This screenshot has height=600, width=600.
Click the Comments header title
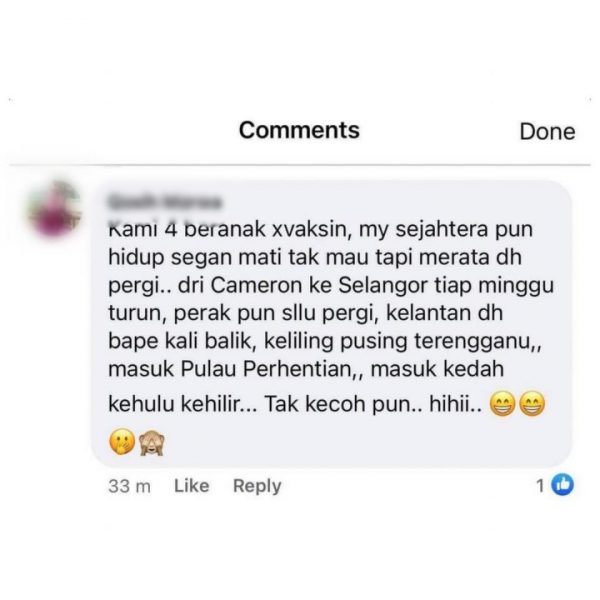pos(299,130)
